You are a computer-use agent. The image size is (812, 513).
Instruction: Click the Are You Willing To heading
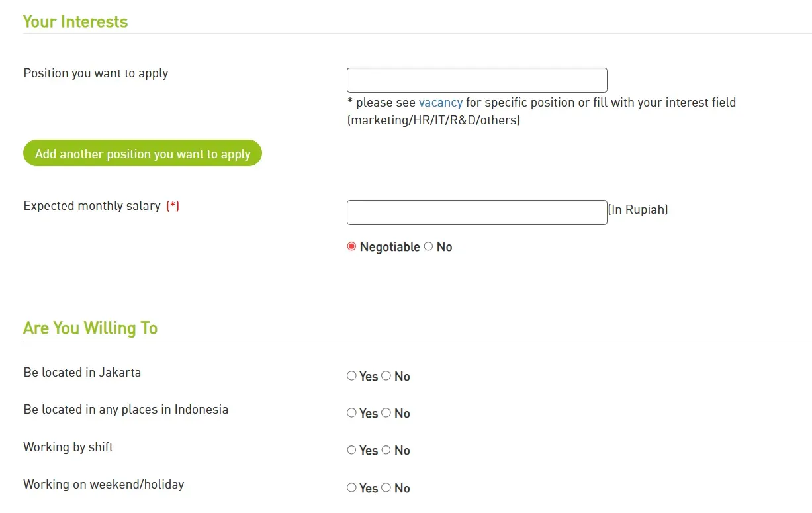[90, 328]
